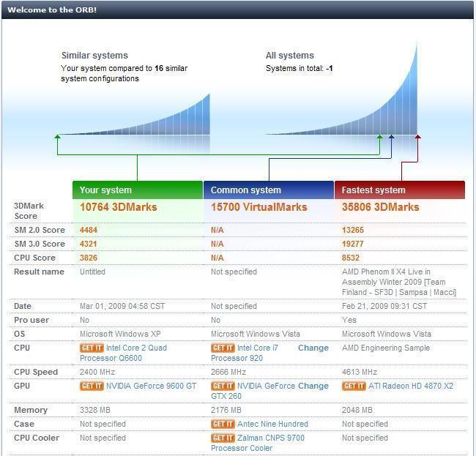This screenshot has width=476, height=456.
Task: Click the 10764 3DMarks score
Action: [119, 207]
